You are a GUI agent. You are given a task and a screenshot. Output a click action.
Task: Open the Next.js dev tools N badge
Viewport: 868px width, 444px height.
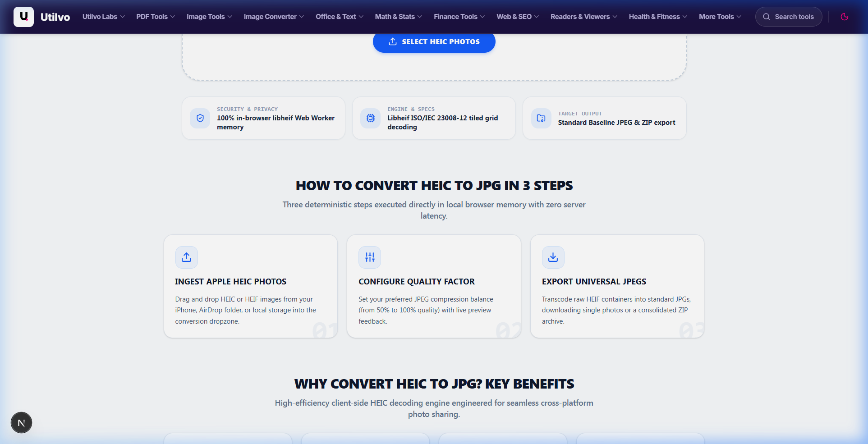[21, 423]
